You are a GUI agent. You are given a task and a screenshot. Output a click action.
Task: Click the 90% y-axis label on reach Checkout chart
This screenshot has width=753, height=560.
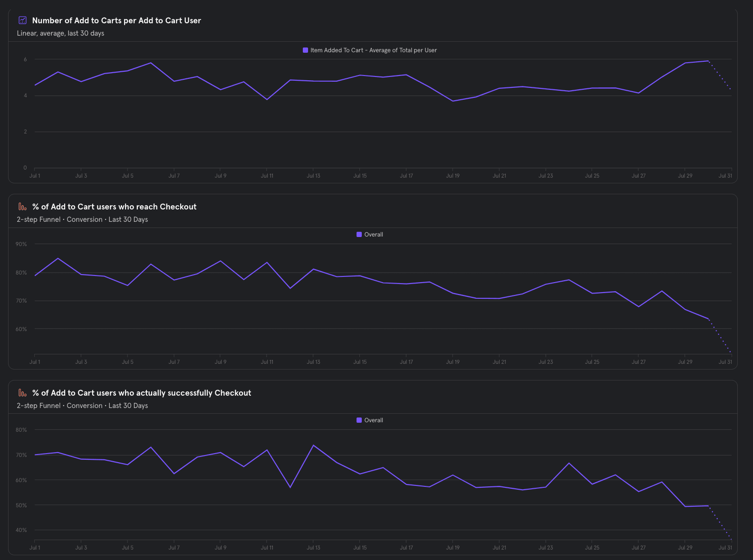pyautogui.click(x=21, y=244)
